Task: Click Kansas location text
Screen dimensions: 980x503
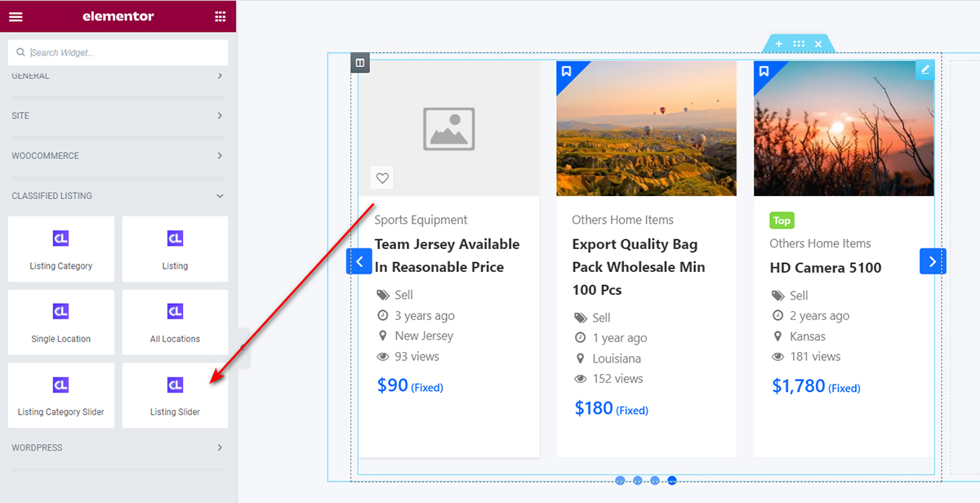Action: (x=808, y=336)
